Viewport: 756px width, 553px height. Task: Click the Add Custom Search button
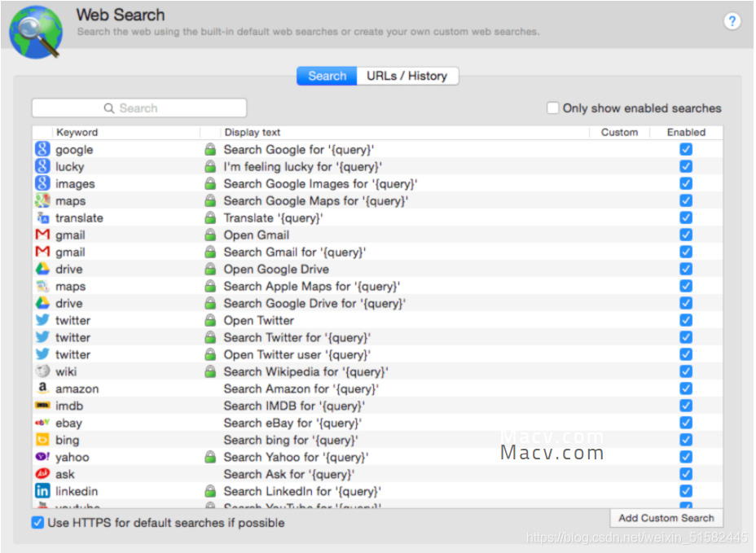pos(666,518)
